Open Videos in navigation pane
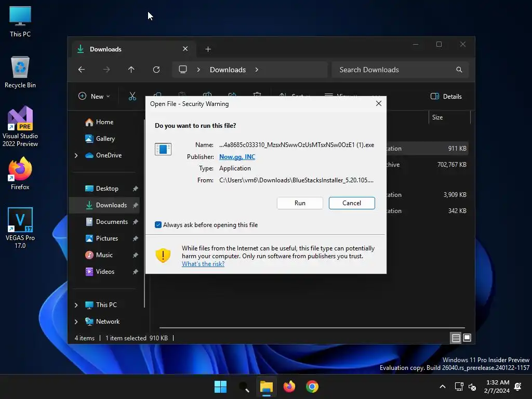Screen dimensions: 532x399 tap(105, 271)
